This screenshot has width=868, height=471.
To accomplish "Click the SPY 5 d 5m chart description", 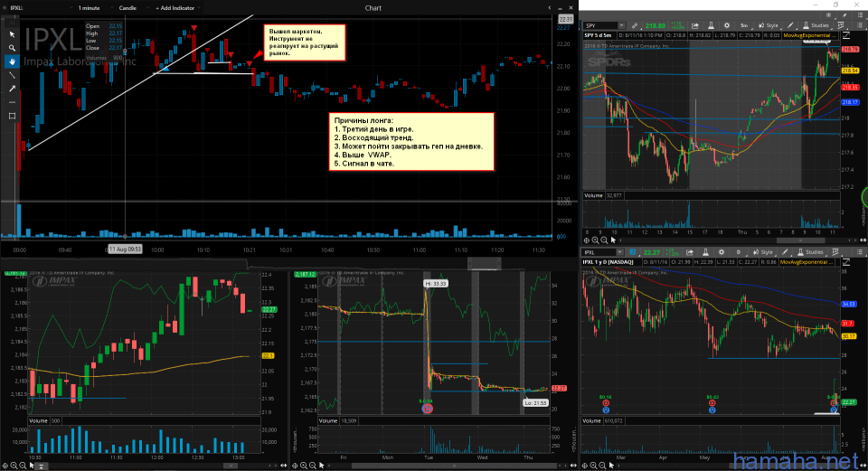I will (598, 35).
